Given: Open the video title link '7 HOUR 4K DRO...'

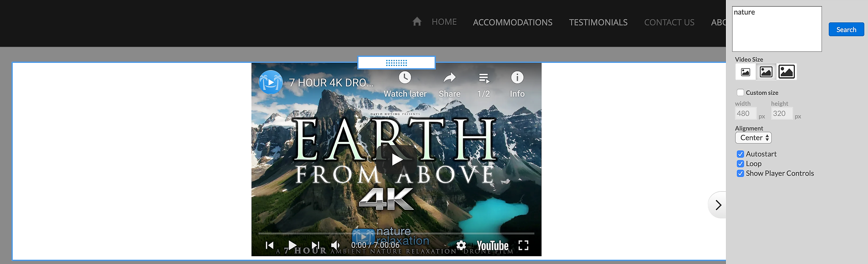Looking at the screenshot, I should coord(331,83).
